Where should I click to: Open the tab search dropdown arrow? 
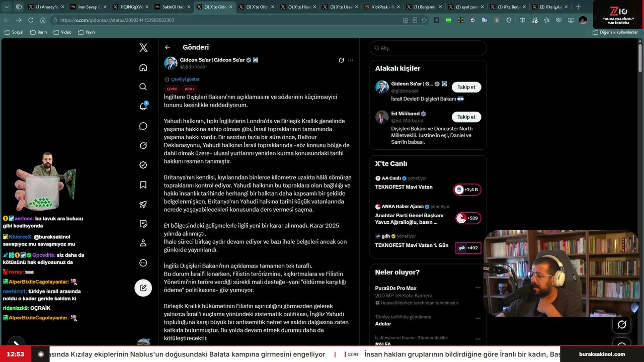pos(7,7)
